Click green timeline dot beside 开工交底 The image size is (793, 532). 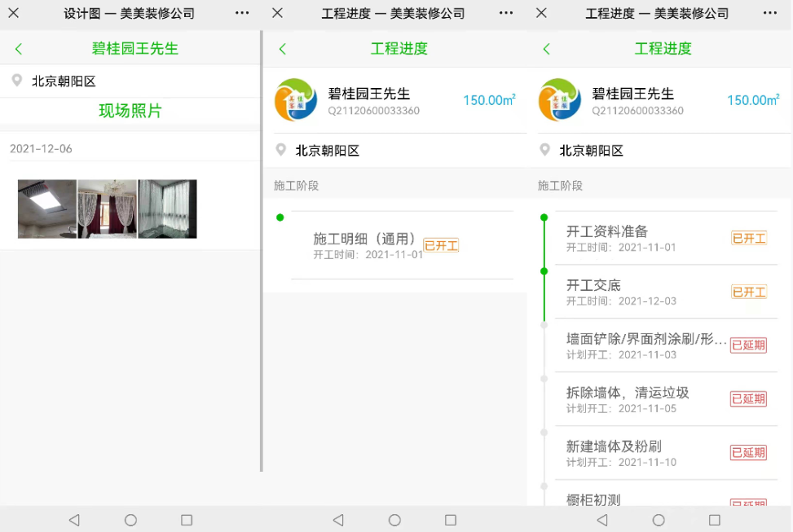pyautogui.click(x=544, y=271)
